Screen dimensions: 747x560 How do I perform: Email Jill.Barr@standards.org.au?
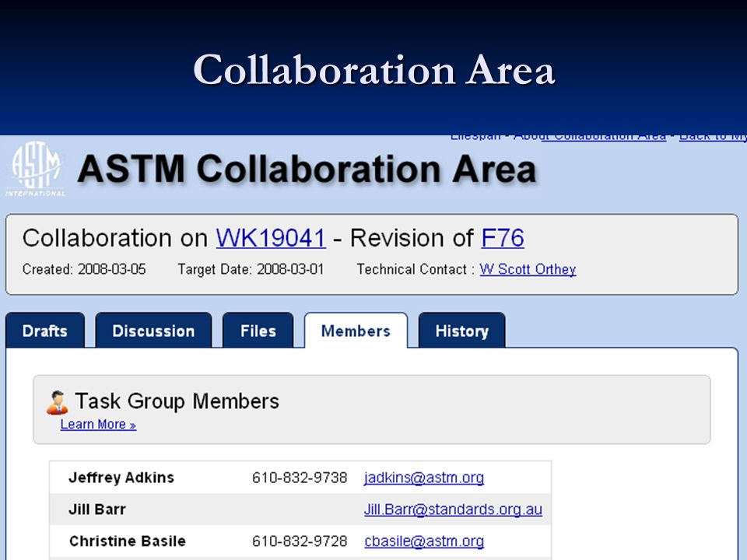[x=453, y=509]
